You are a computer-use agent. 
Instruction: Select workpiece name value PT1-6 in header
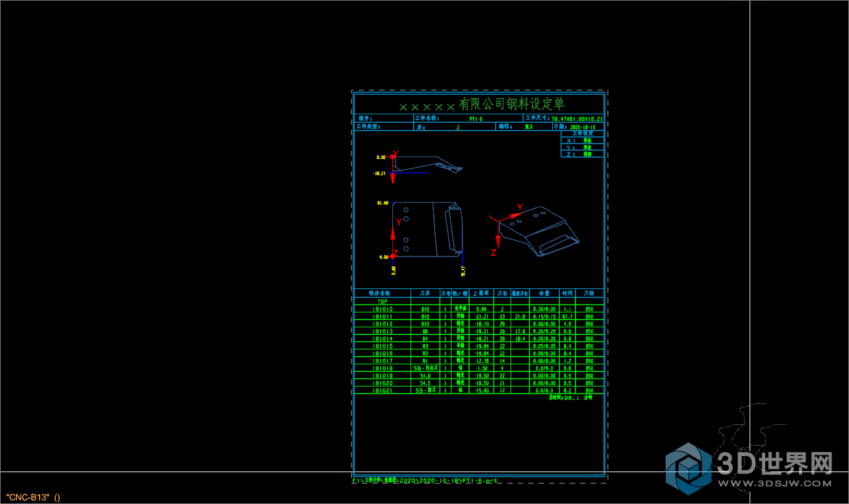pos(476,119)
